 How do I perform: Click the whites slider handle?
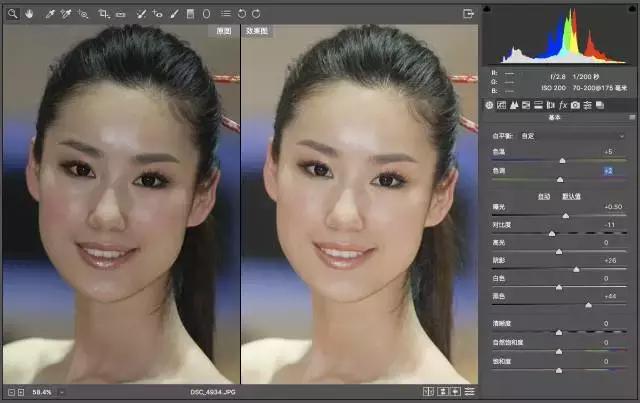[559, 287]
